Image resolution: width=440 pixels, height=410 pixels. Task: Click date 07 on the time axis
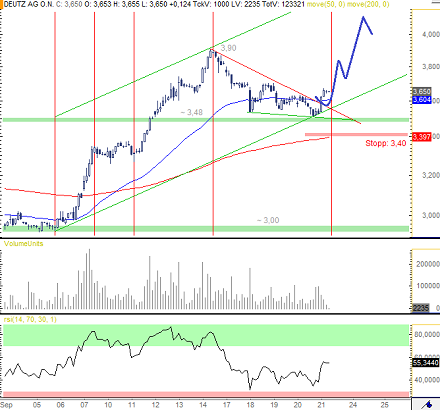(84, 405)
